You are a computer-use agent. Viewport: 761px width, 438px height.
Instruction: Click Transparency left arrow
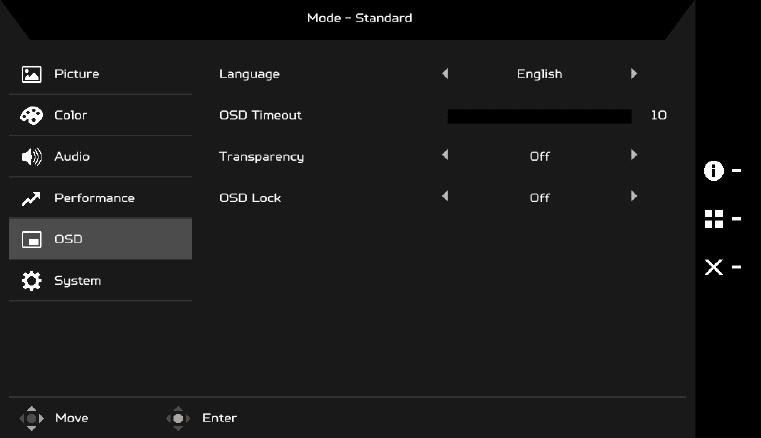point(445,155)
